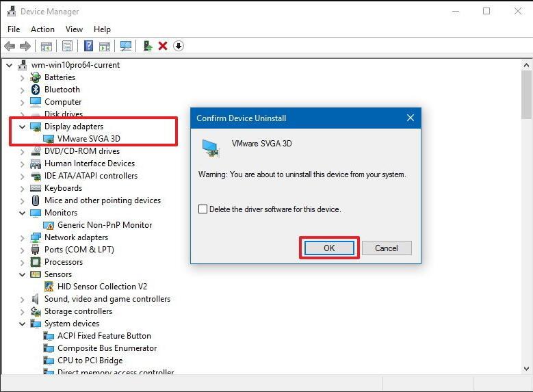
Task: Select the Processors category label
Action: pyautogui.click(x=64, y=262)
